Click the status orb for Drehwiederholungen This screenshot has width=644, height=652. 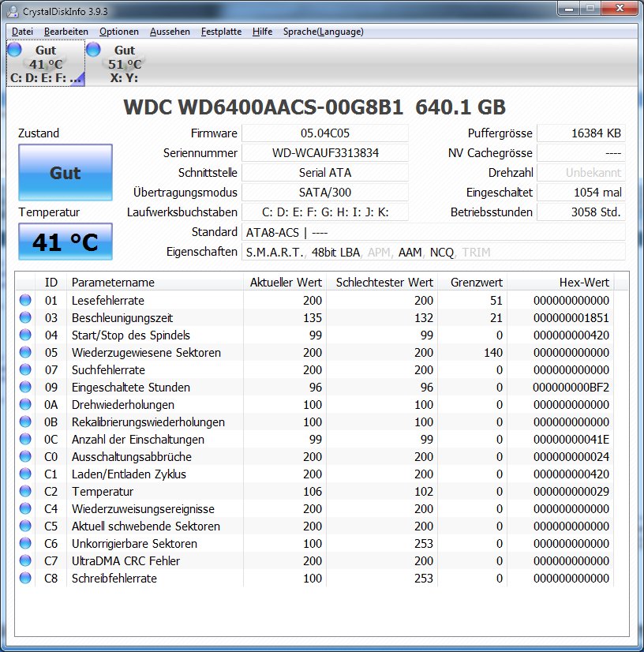[x=25, y=405]
